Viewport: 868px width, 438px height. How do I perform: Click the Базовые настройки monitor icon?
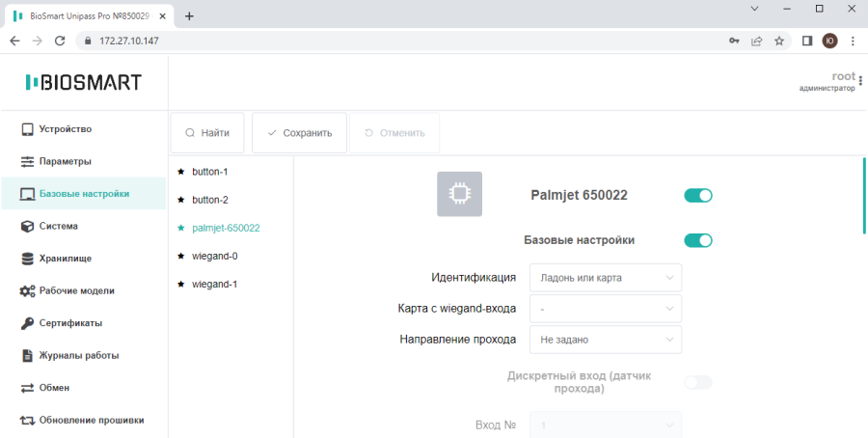point(27,194)
